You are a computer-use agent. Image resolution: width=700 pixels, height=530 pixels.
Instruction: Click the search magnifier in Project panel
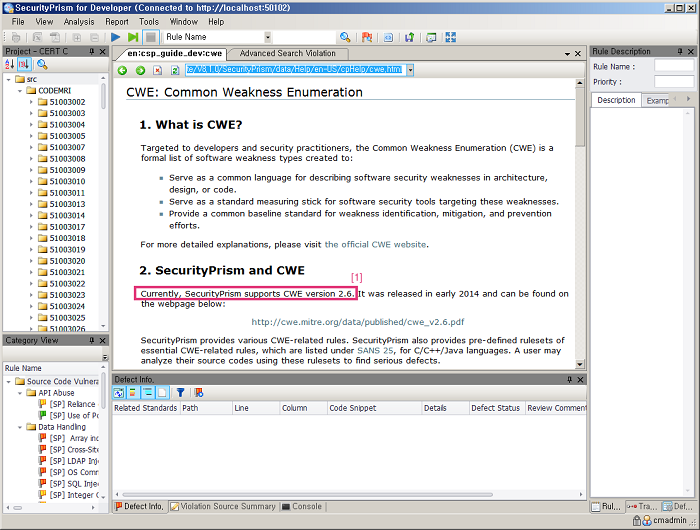42,64
